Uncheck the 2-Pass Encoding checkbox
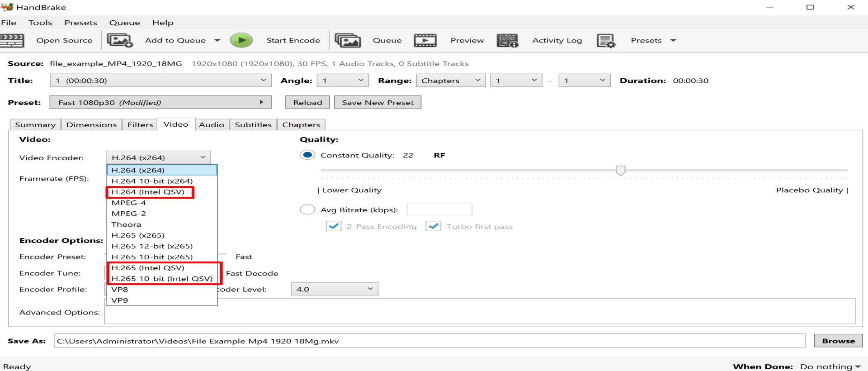Screen dimensions: 868x371 point(334,226)
